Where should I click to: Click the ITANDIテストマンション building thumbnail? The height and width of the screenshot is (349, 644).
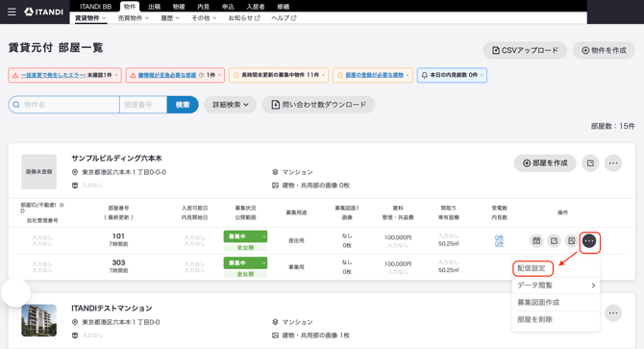coord(39,321)
